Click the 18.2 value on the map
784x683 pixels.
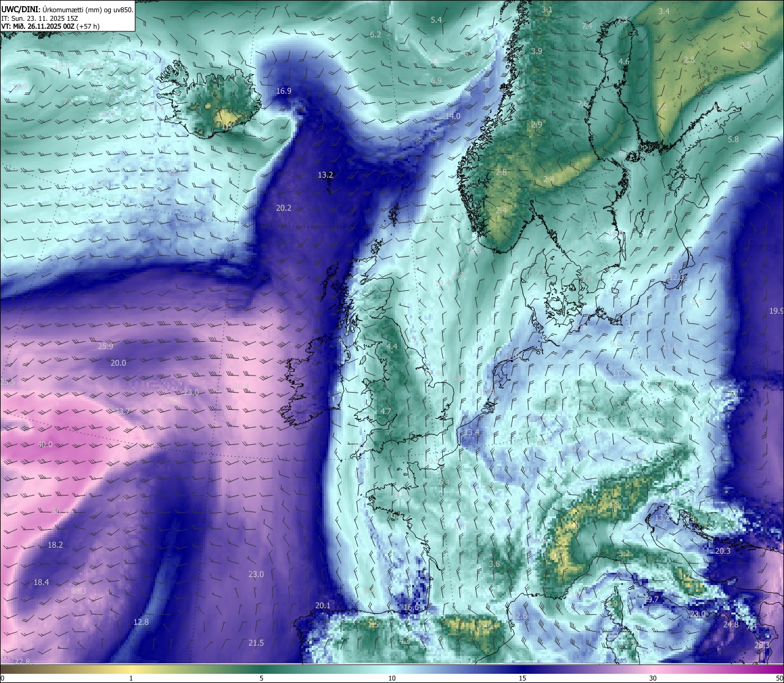[55, 545]
